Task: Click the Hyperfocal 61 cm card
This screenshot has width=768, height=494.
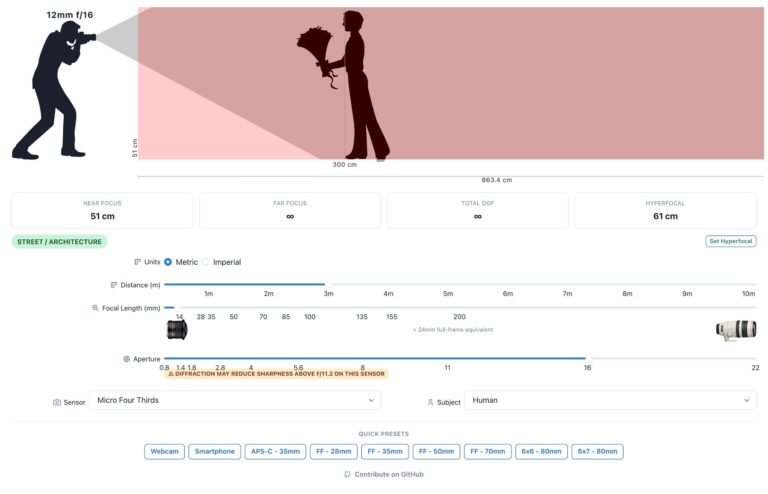Action: [x=665, y=211]
